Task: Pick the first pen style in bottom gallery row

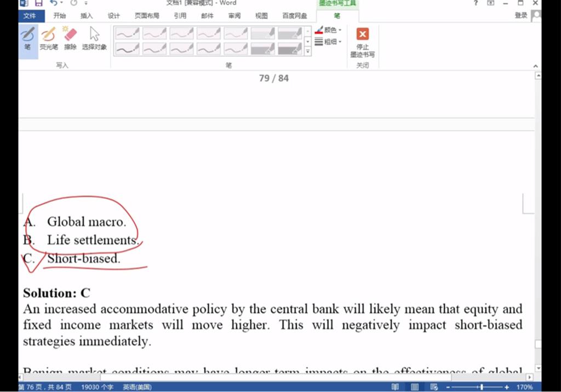Action: 127,49
